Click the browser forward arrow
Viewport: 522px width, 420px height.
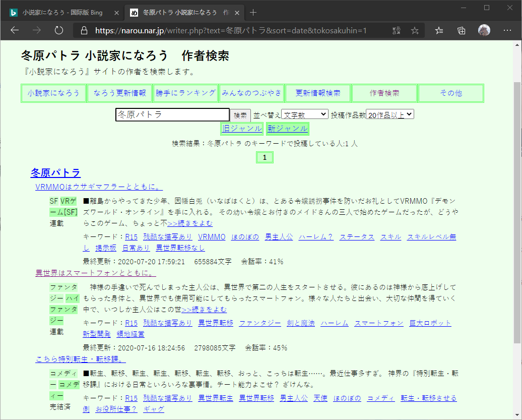[37, 31]
